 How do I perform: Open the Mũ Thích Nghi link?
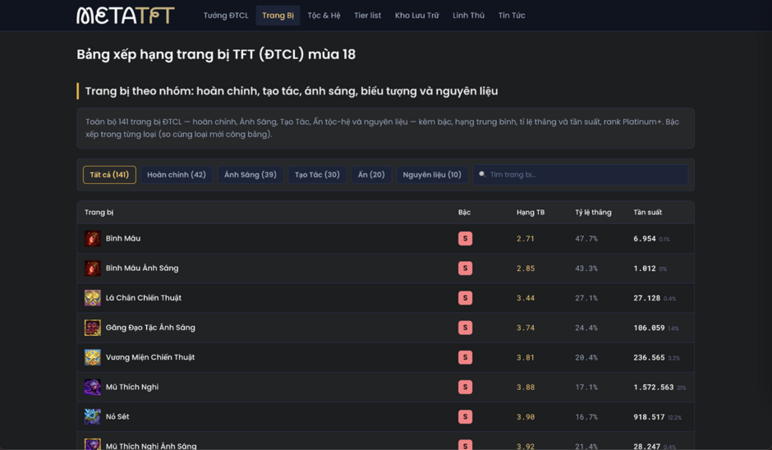[132, 387]
